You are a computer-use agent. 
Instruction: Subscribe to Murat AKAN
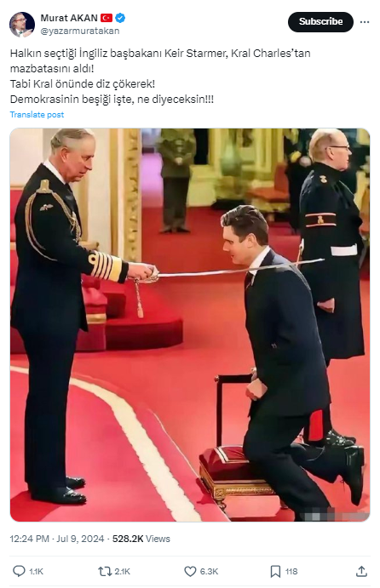coord(320,22)
